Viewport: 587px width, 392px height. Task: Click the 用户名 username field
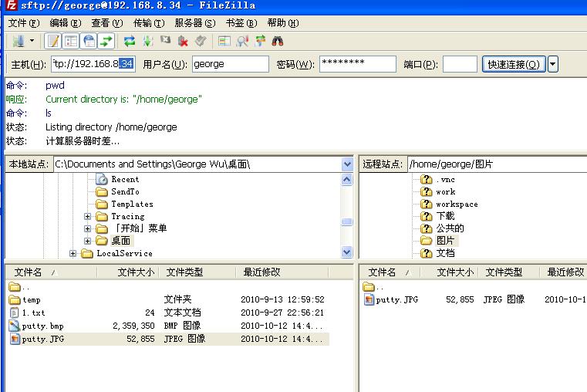click(x=231, y=64)
